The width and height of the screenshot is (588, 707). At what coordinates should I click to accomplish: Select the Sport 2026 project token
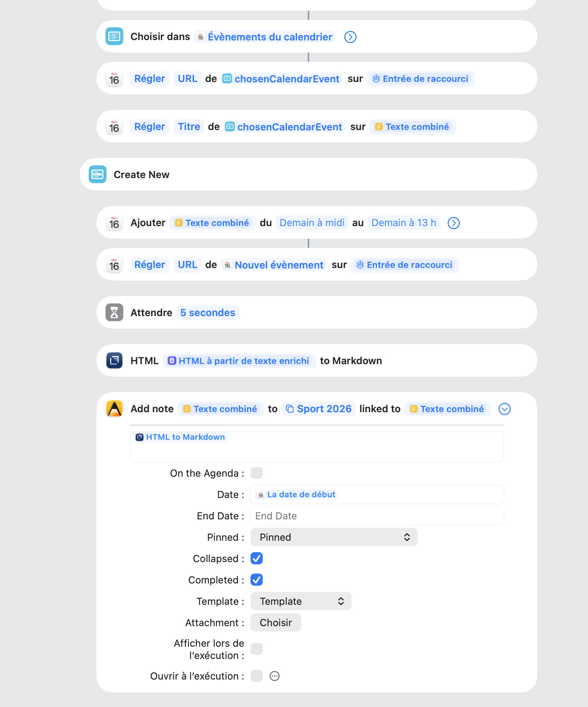319,409
